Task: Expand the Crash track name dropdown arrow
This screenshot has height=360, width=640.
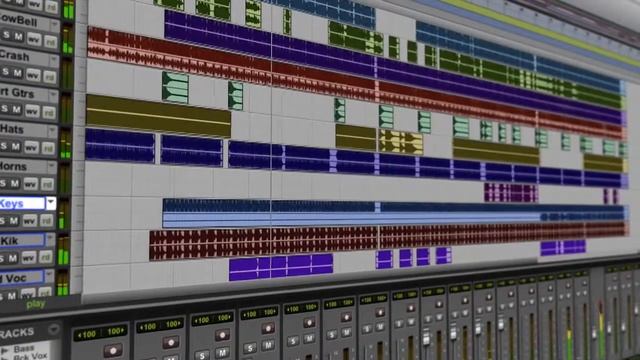Action: pyautogui.click(x=53, y=60)
